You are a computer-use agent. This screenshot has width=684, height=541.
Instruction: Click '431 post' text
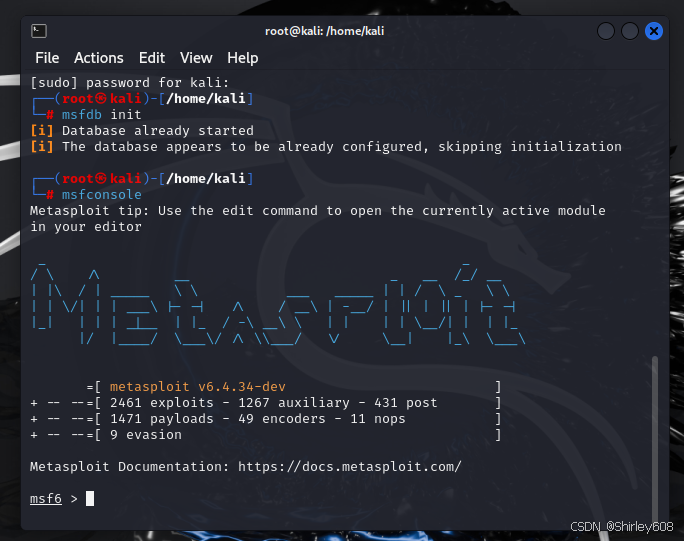click(406, 403)
